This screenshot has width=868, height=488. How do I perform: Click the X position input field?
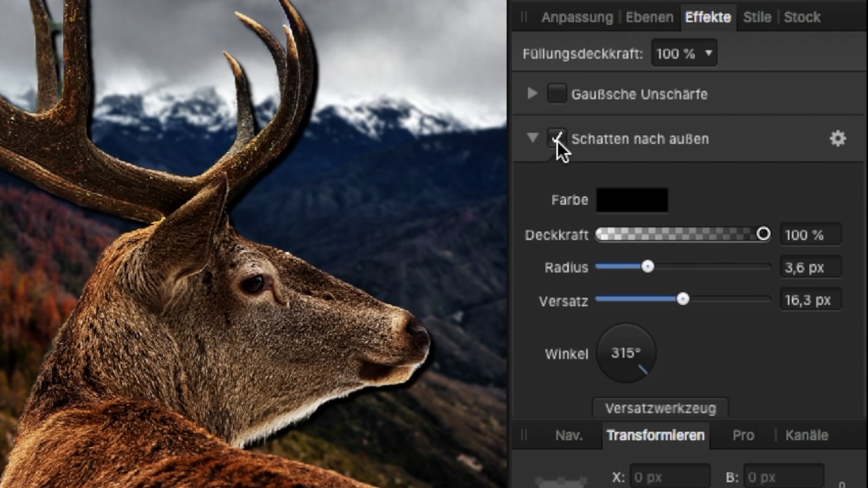pos(670,477)
